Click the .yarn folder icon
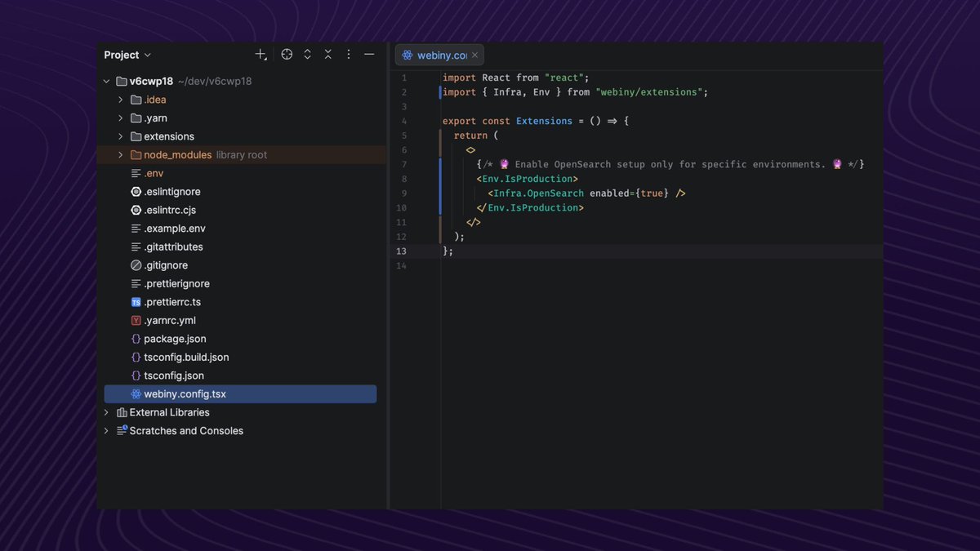This screenshot has height=551, width=980. coord(136,118)
